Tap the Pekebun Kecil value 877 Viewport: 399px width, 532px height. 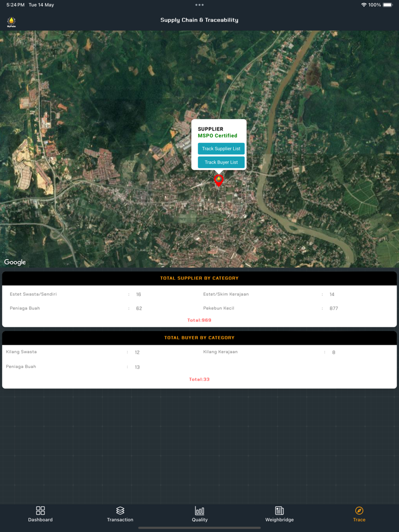tap(334, 308)
